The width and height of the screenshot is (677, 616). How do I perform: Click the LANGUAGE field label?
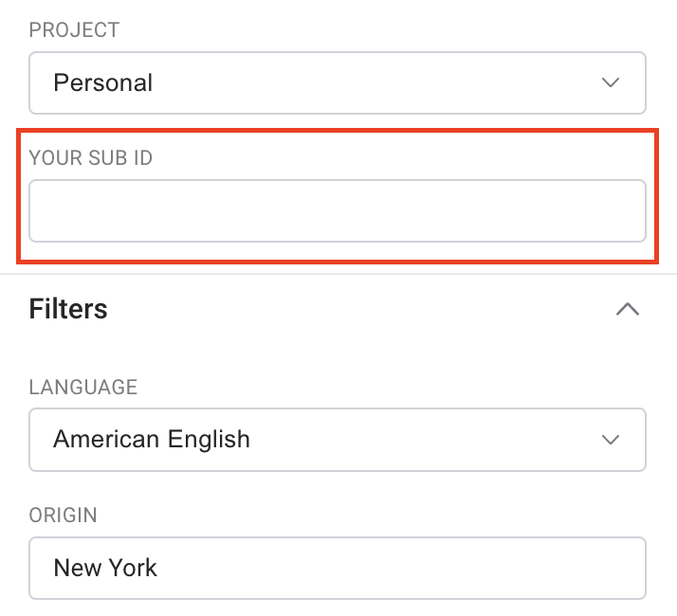(x=83, y=387)
